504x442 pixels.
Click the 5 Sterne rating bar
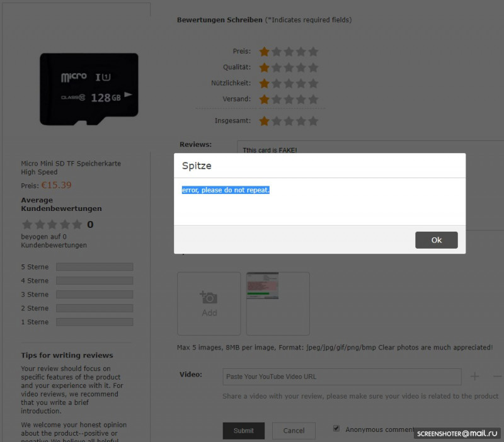click(x=94, y=267)
